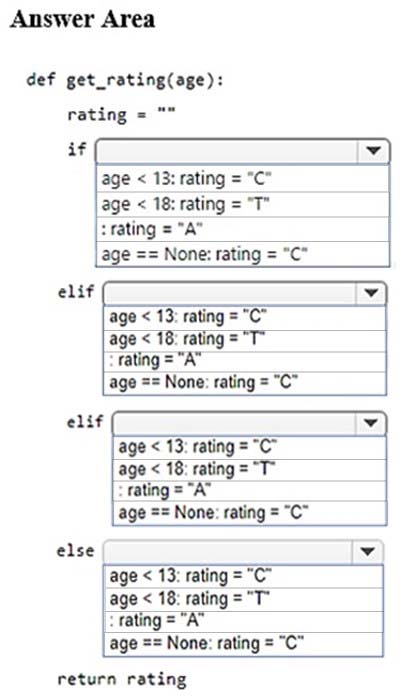
Task: Choose ': rating = "A"' option under 'if'
Action: [x=243, y=229]
